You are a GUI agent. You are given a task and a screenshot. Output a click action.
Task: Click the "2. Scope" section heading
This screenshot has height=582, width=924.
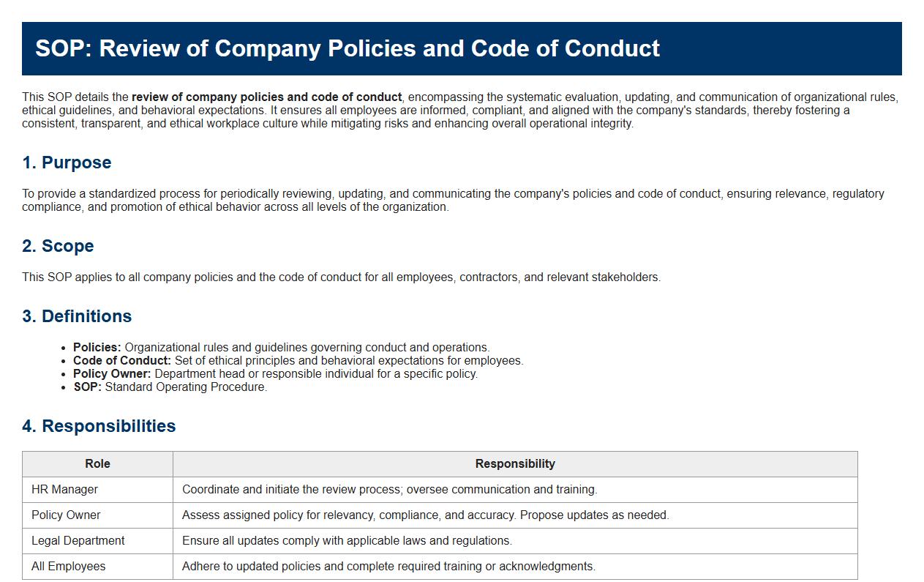[58, 246]
